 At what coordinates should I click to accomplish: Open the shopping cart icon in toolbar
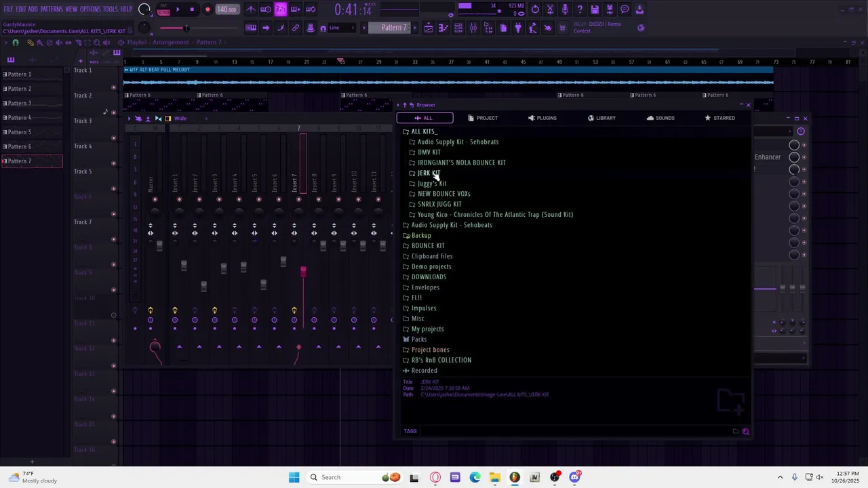(x=563, y=28)
